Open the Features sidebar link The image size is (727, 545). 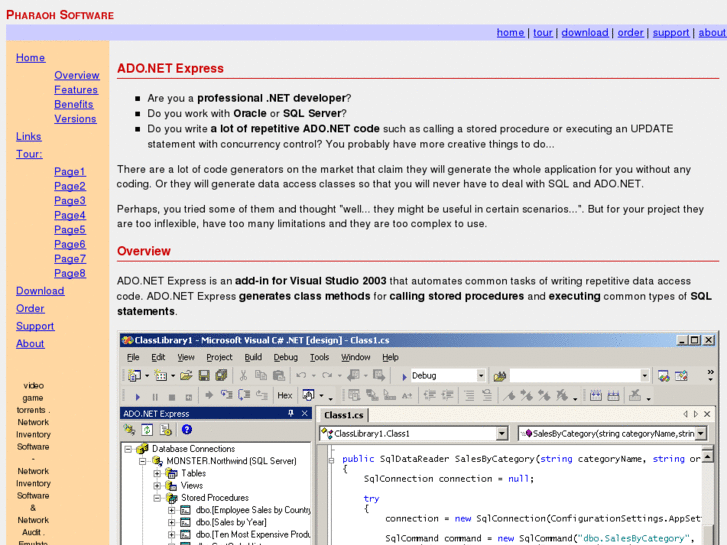[x=76, y=90]
